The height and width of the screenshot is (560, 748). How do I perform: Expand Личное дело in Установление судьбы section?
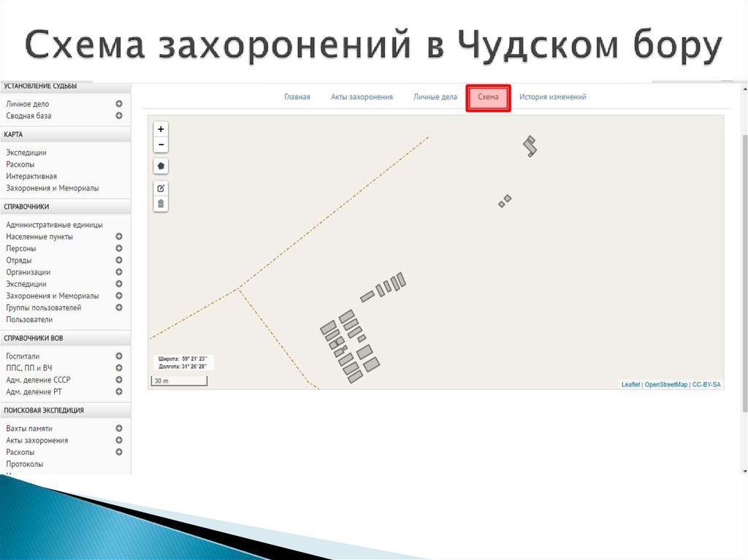118,104
